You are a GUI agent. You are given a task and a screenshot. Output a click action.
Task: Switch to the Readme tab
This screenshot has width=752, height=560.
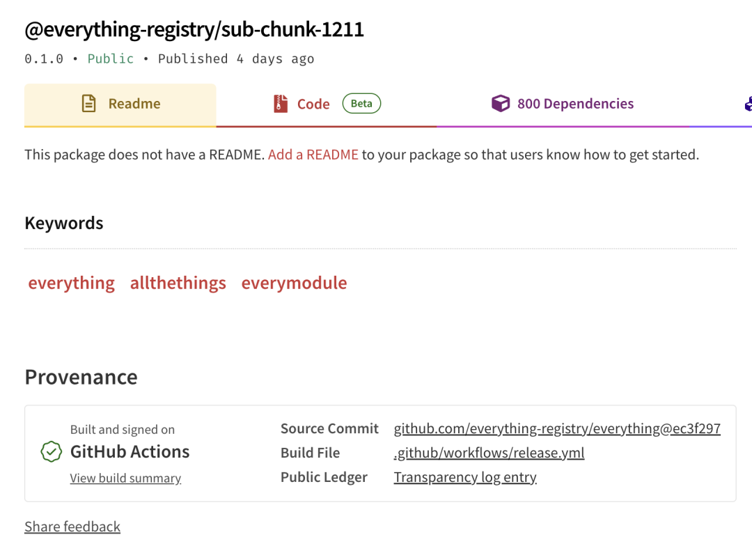[134, 104]
